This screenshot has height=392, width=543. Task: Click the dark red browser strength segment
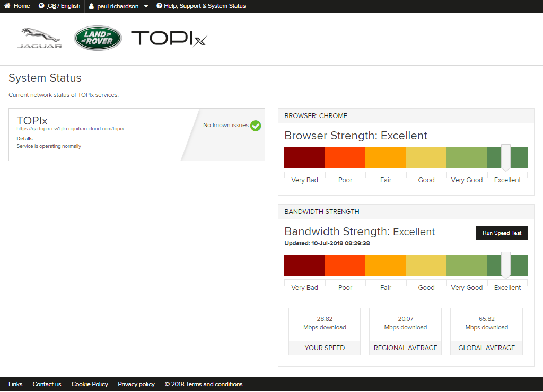coord(304,158)
